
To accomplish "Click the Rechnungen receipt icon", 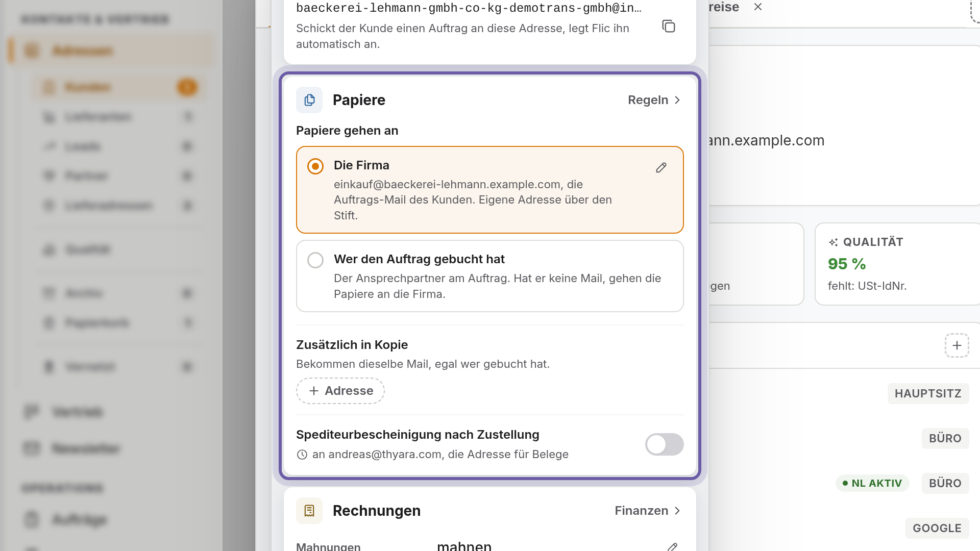I will tap(309, 511).
